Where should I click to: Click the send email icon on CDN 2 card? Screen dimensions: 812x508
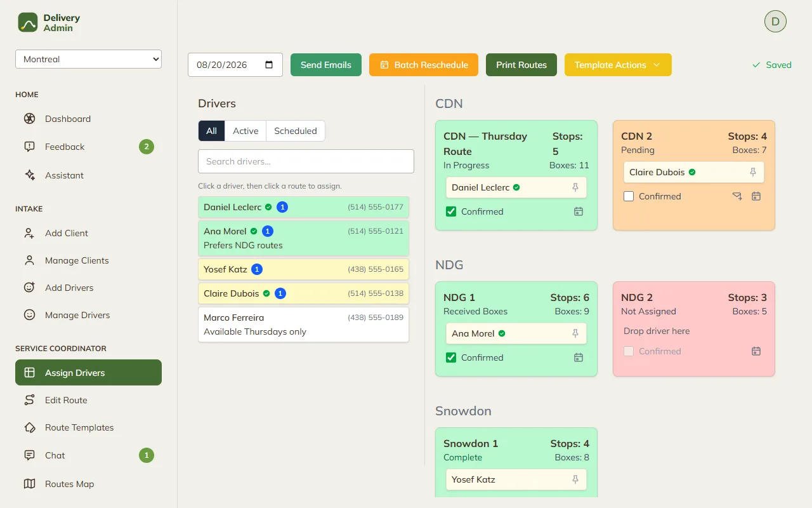(x=737, y=196)
